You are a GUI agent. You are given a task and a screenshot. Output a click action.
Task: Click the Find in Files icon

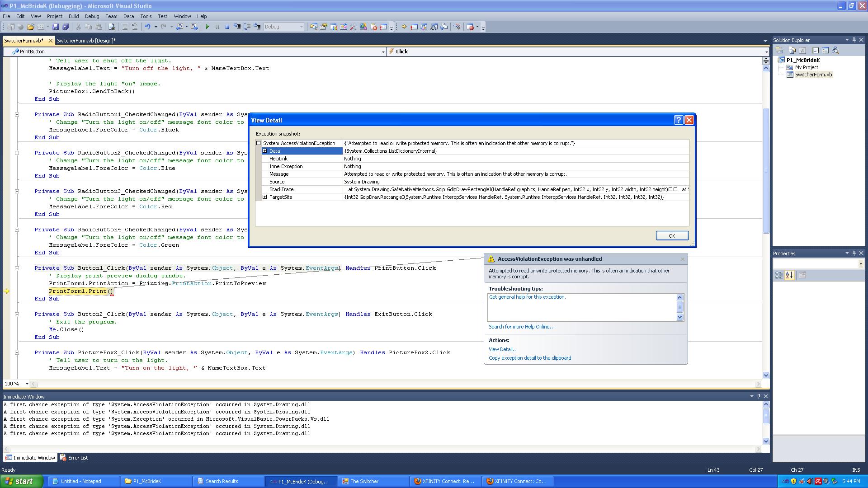(x=112, y=27)
